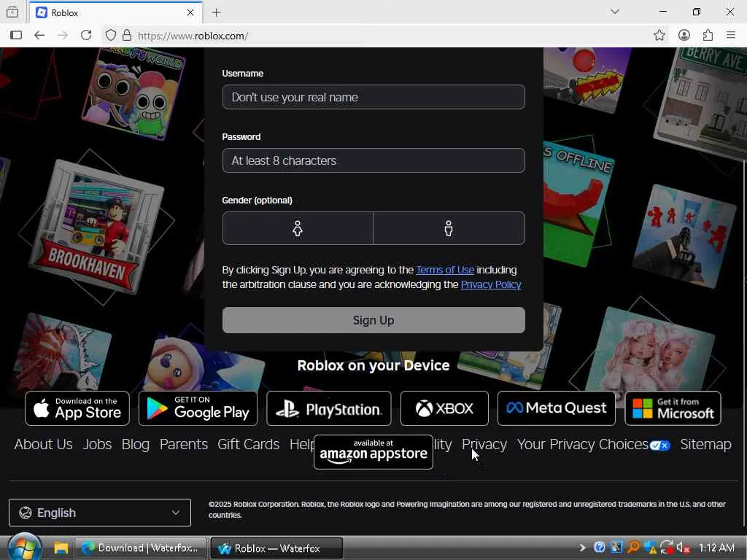Open the File Explorer taskbar icon

click(x=61, y=548)
